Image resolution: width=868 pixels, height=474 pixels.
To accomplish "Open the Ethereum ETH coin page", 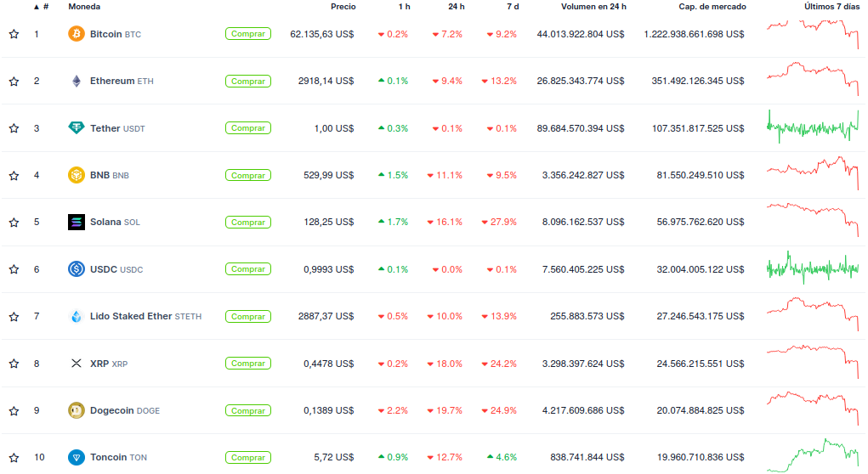I will (x=122, y=81).
